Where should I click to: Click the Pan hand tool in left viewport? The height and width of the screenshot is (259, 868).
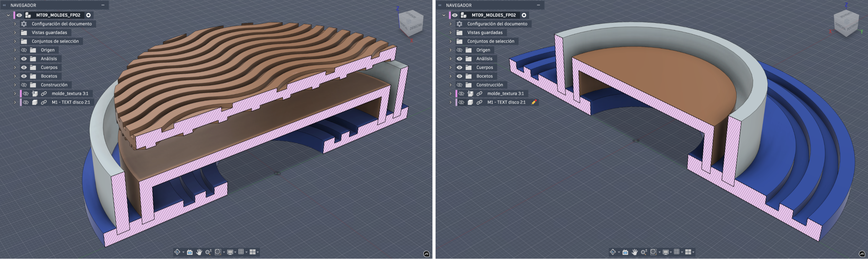coord(199,252)
